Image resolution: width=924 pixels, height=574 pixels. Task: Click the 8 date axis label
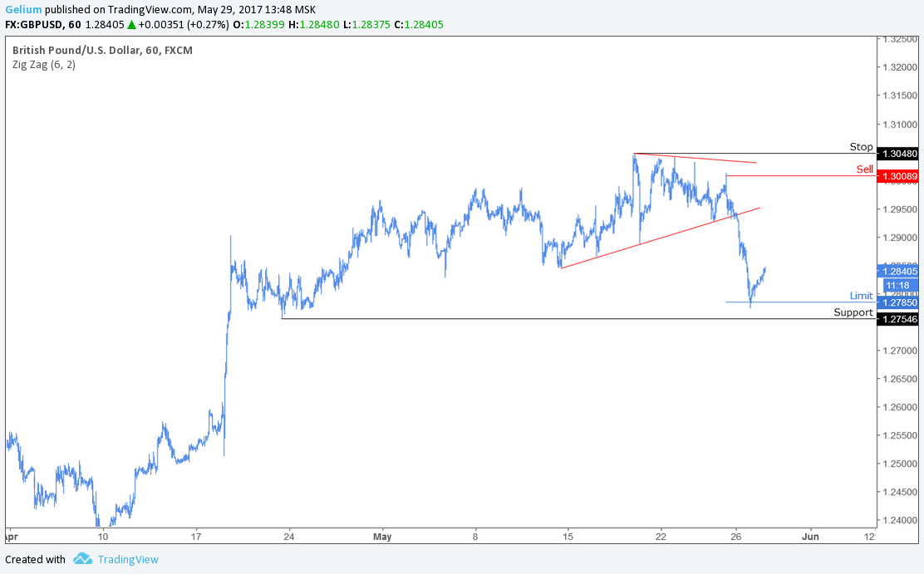point(475,537)
